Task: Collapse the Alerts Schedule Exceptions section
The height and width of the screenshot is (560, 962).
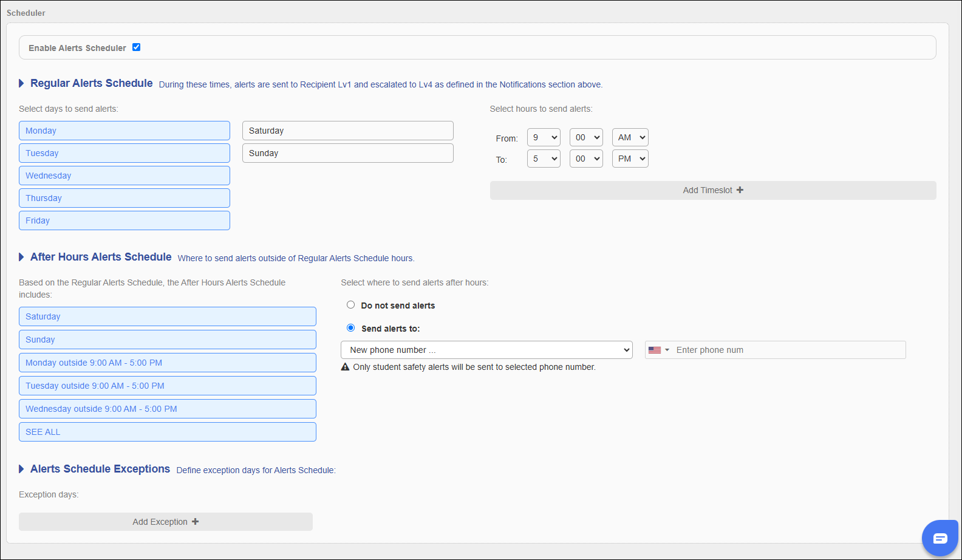Action: click(x=21, y=469)
